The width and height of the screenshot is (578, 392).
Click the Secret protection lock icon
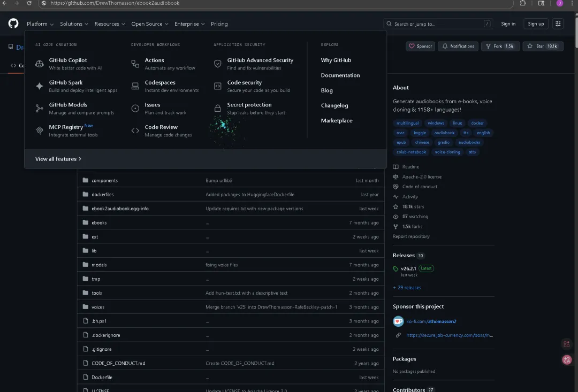click(218, 109)
